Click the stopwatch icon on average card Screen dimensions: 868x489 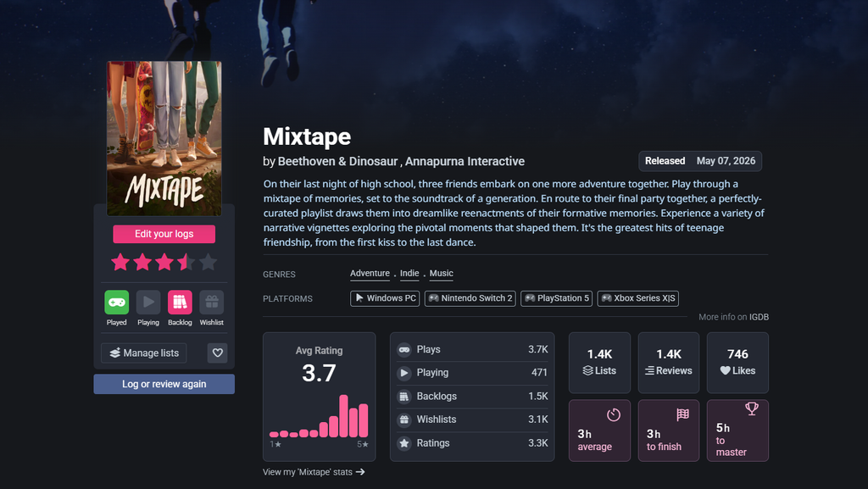coord(614,415)
